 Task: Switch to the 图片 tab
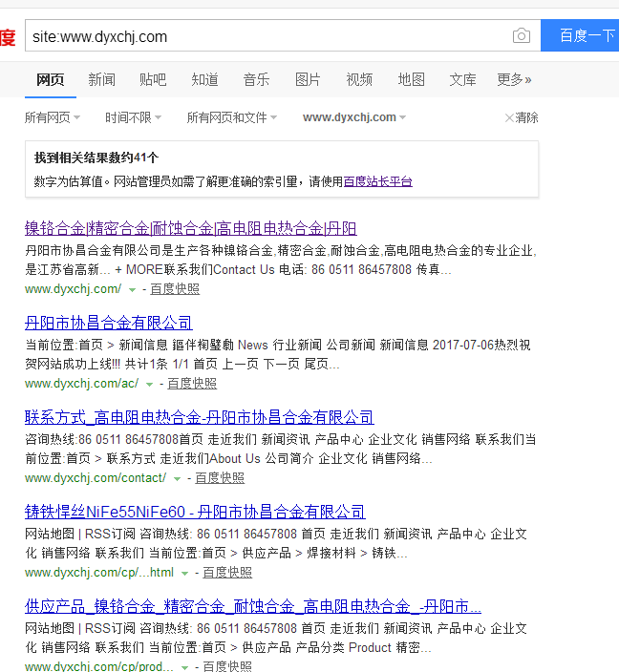pyautogui.click(x=308, y=80)
